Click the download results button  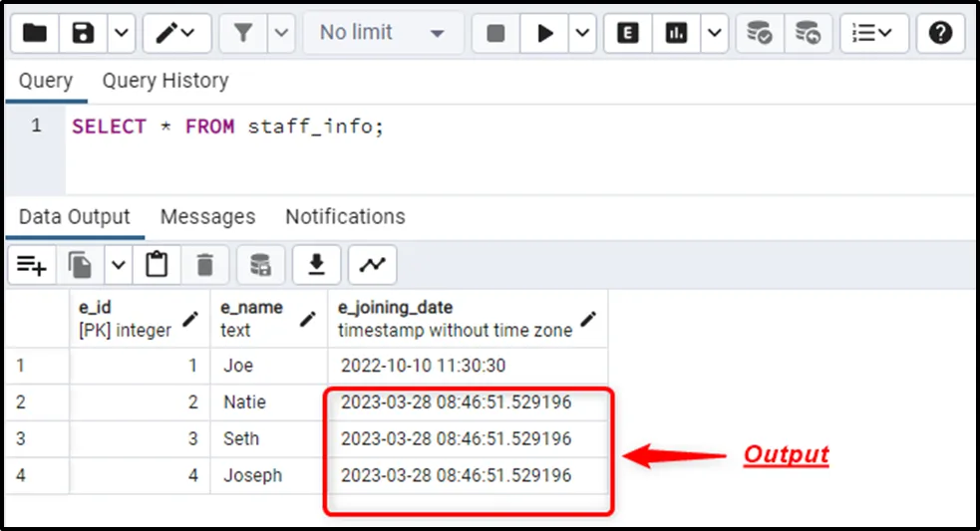[316, 264]
